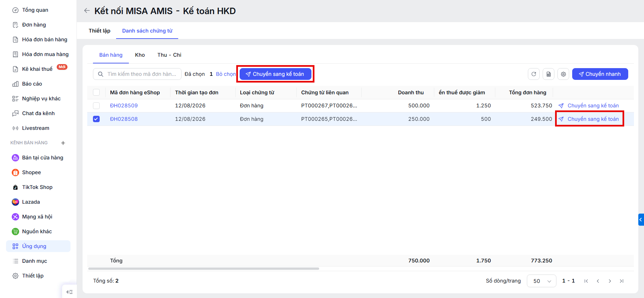Click the Chuyển nhanh button
Viewport: 644px width, 298px height.
600,74
